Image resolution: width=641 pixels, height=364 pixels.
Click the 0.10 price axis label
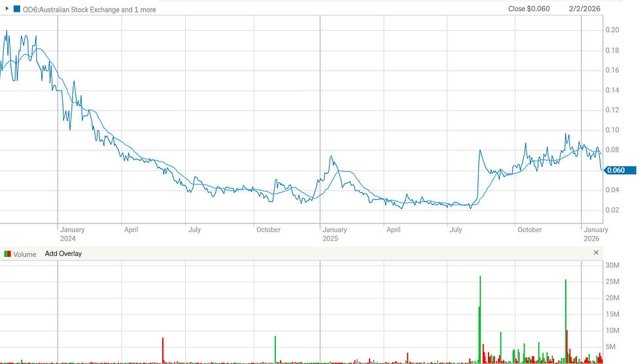[612, 130]
